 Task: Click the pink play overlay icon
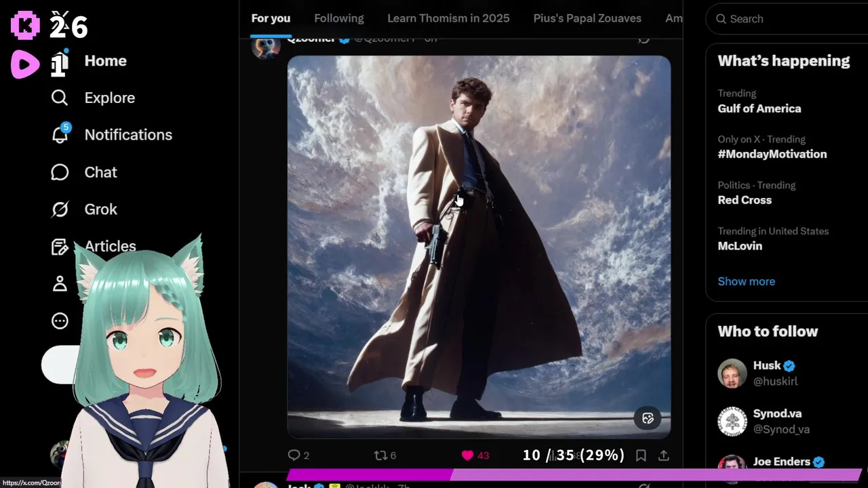pos(26,64)
